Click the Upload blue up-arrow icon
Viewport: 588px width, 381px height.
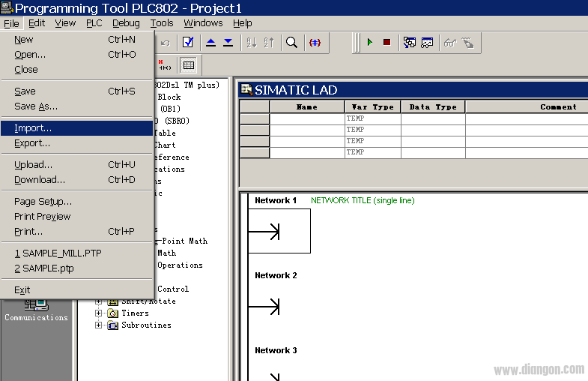coord(210,43)
